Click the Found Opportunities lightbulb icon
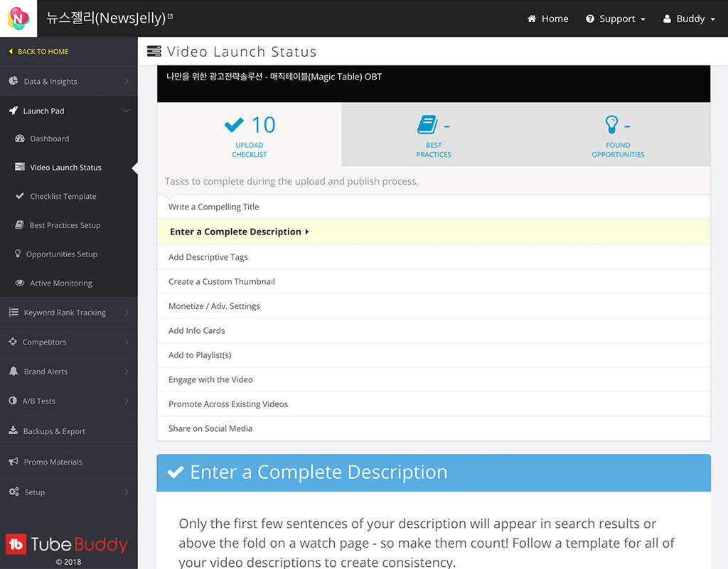 pos(611,125)
